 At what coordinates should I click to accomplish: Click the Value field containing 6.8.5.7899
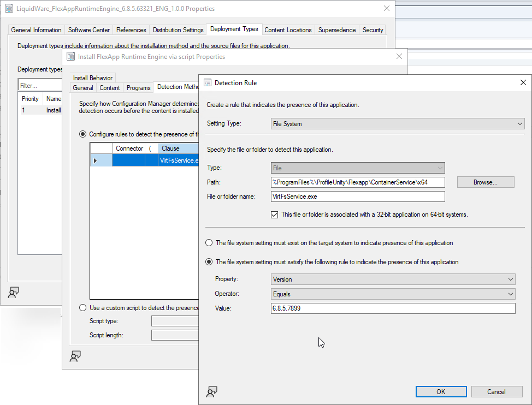[x=393, y=309]
